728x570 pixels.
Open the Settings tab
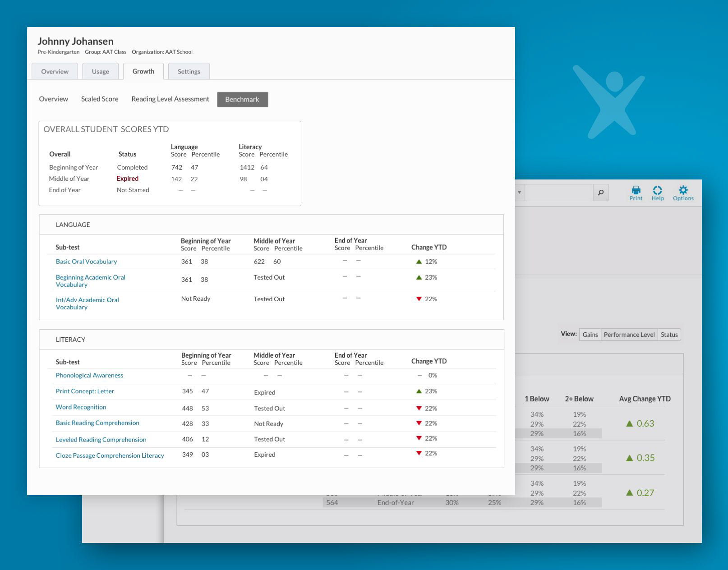click(189, 71)
